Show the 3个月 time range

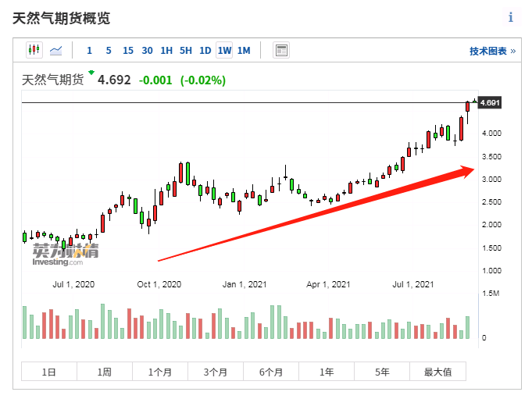[216, 372]
